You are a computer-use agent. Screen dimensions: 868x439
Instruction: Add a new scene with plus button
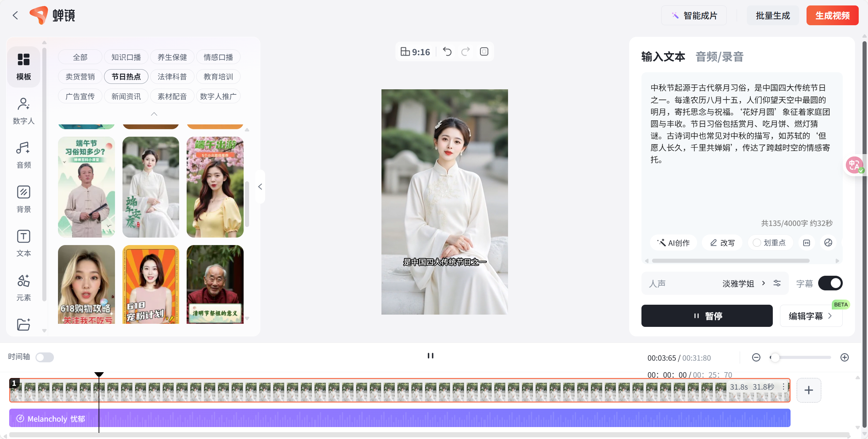809,390
